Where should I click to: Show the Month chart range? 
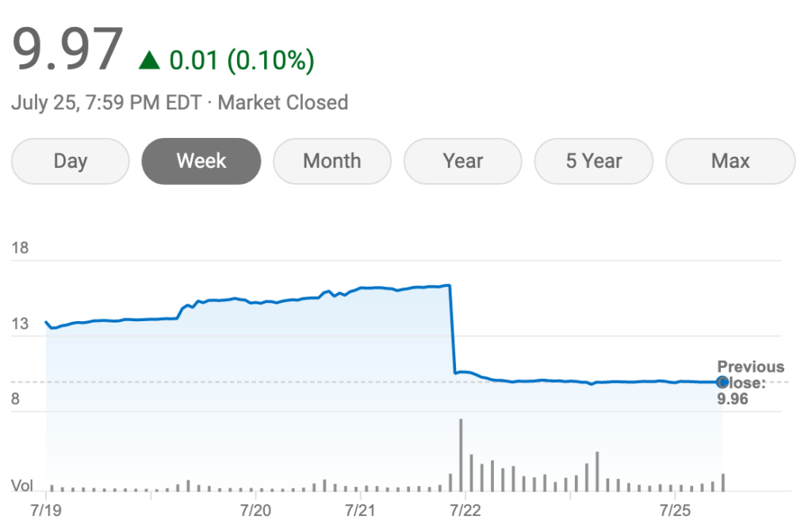click(x=331, y=161)
